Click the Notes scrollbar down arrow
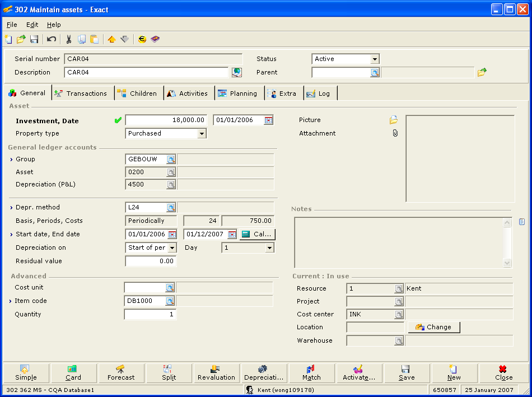Viewport: 532px width, 397px height. (507, 263)
